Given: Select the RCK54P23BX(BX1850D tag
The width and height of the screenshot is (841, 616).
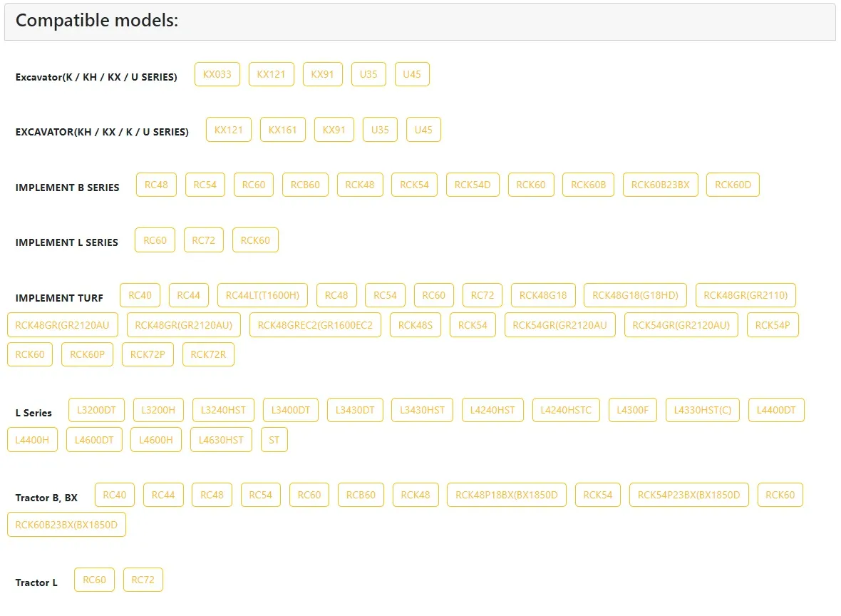Looking at the screenshot, I should (x=688, y=495).
